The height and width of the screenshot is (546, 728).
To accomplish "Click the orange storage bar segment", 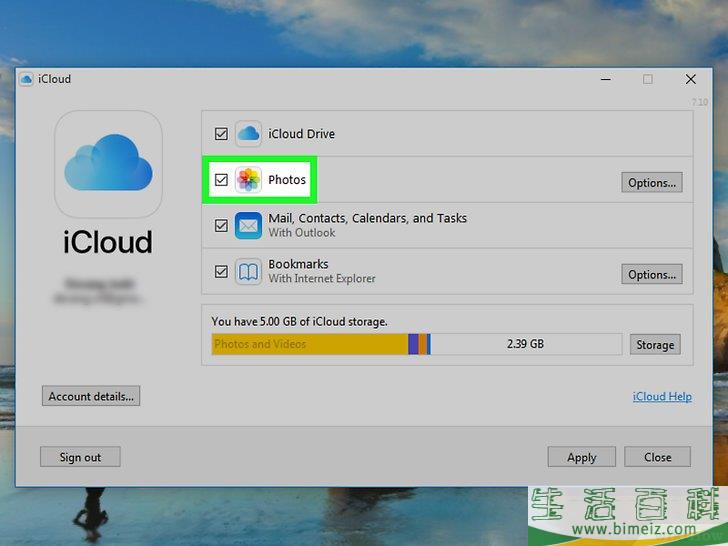I will [x=422, y=344].
